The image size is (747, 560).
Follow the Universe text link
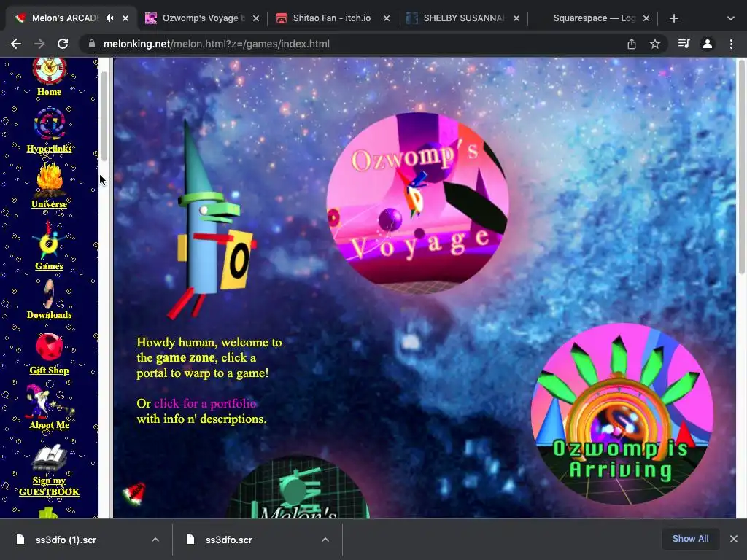coord(49,204)
